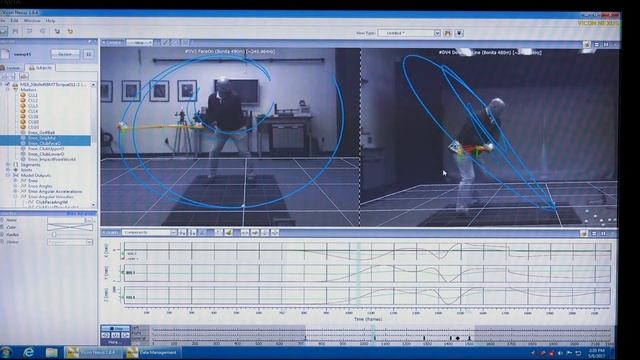Switch to the Vicon Nexus taskbar button
640x360 pixels.
tap(93, 352)
